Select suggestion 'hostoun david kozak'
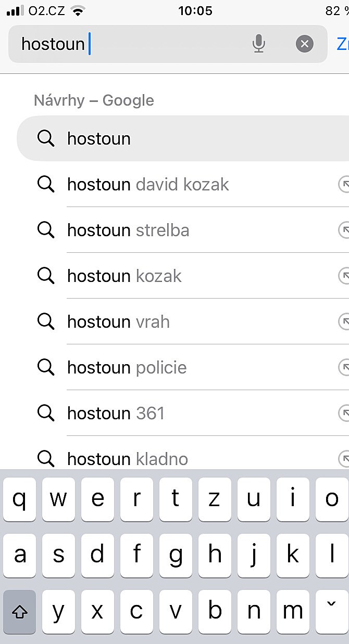 [148, 185]
